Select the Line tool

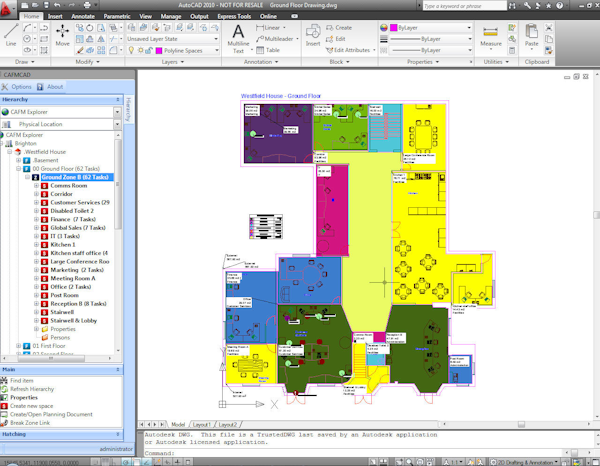tap(11, 35)
